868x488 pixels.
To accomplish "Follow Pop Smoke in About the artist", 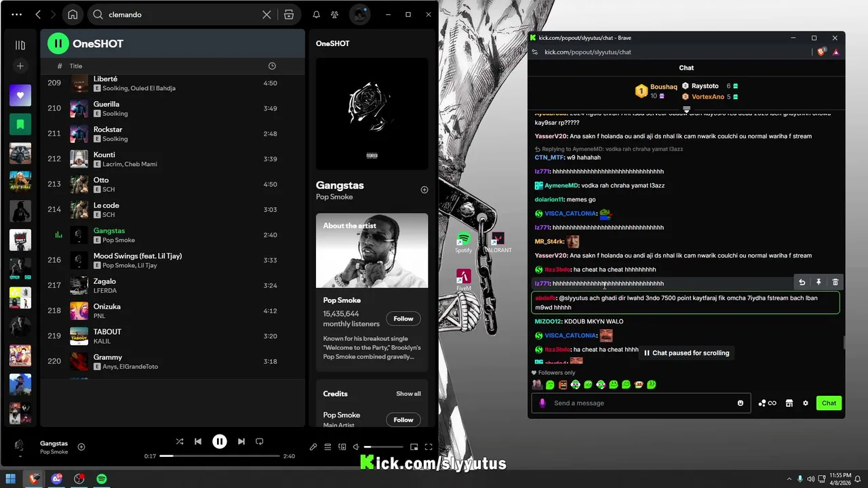I will tap(403, 319).
